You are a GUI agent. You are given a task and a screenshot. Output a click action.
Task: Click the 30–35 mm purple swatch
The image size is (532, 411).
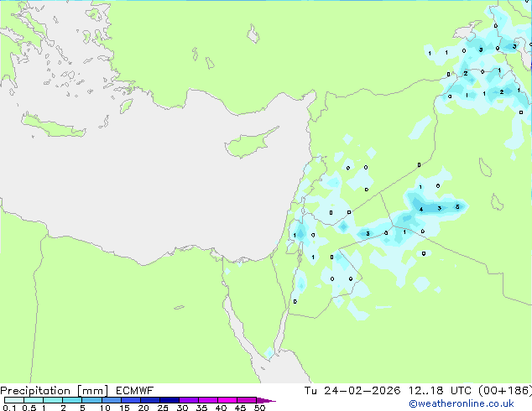click(188, 400)
